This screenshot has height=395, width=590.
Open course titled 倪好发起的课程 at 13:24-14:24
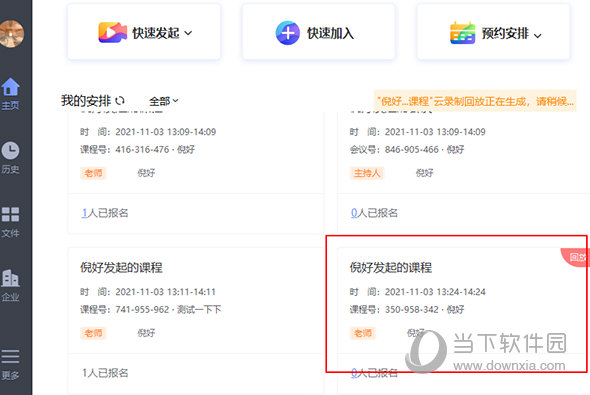(x=391, y=268)
